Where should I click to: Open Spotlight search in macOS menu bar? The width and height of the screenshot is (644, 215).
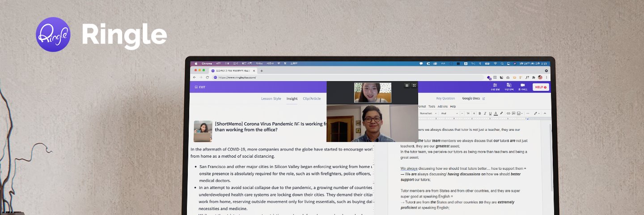coord(502,64)
